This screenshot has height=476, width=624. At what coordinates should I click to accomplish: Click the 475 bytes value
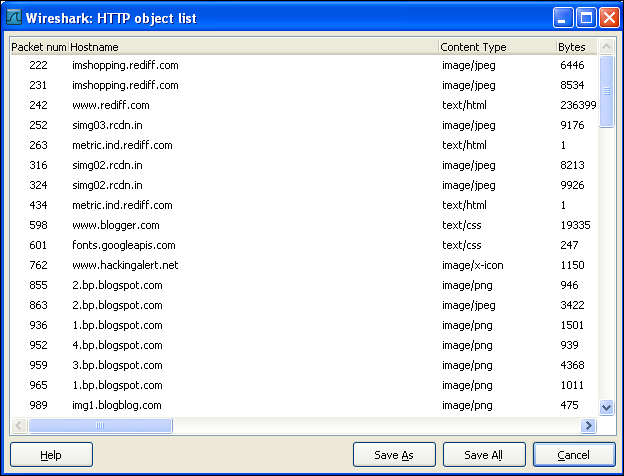pos(569,405)
